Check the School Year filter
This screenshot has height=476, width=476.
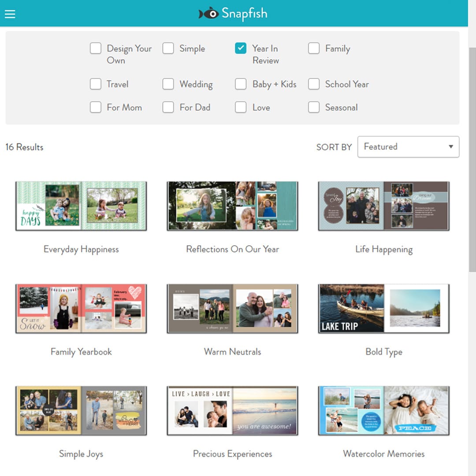click(313, 84)
